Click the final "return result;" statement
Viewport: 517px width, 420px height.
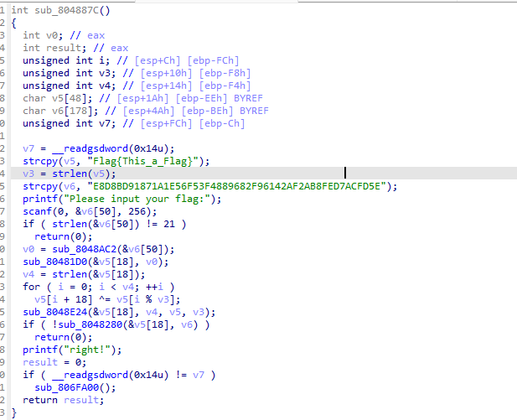[x=64, y=400]
